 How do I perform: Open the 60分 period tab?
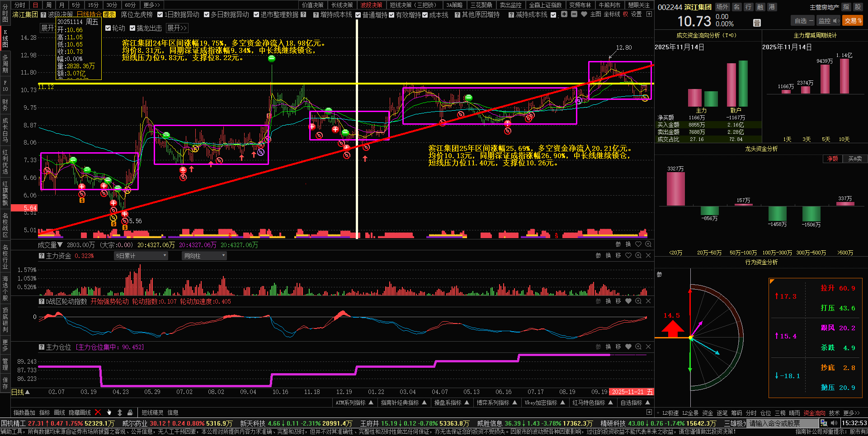130,5
